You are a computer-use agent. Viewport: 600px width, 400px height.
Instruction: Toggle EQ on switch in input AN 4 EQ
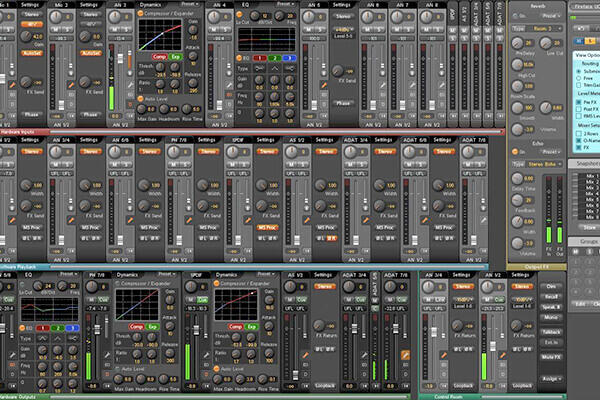pyautogui.click(x=239, y=58)
